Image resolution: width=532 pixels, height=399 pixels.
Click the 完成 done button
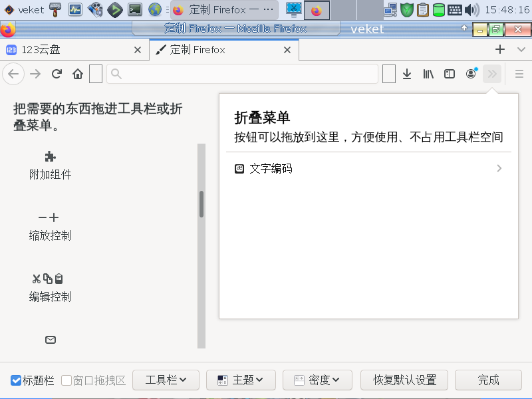488,380
